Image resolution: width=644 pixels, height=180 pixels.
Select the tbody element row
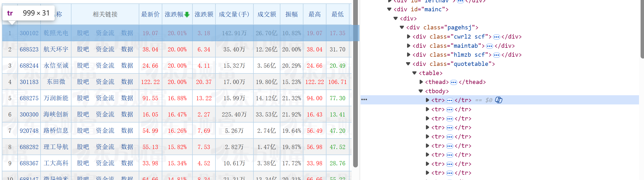(x=437, y=91)
